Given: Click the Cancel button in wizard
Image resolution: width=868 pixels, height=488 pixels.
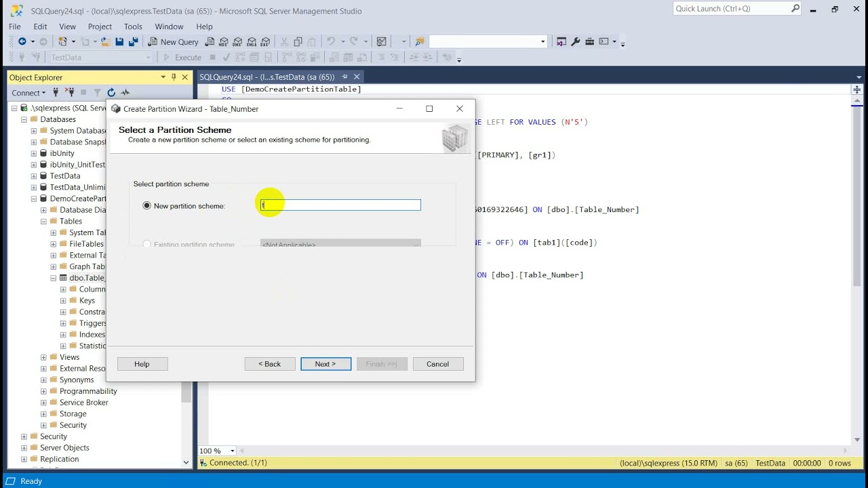Looking at the screenshot, I should pyautogui.click(x=438, y=364).
